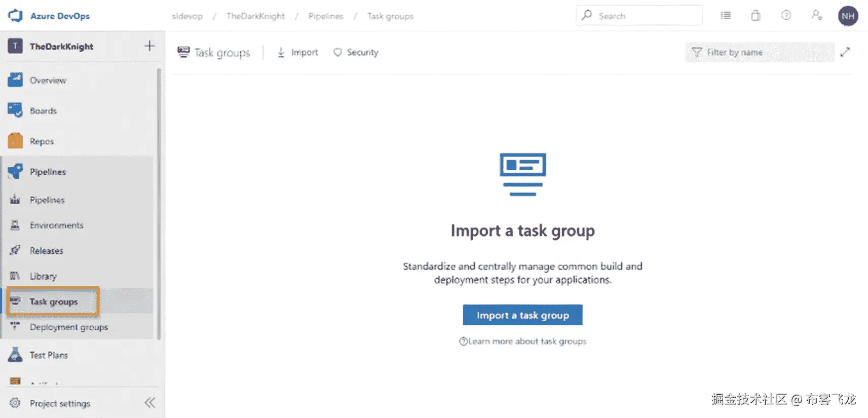Click the Releases submenu icon

[15, 250]
